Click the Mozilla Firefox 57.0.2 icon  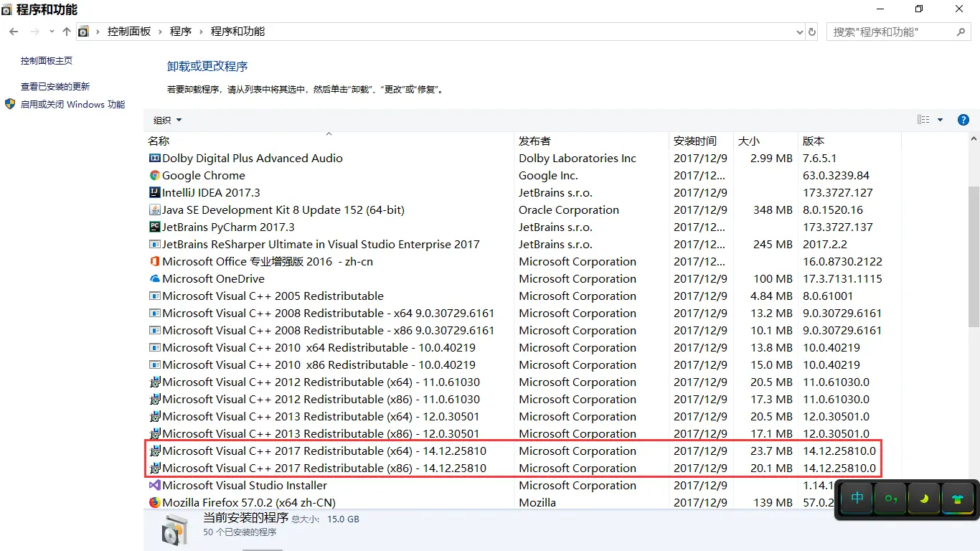(154, 502)
